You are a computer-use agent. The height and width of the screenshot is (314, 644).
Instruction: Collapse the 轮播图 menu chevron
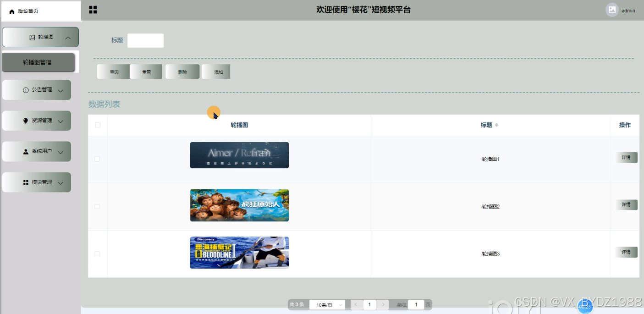[x=68, y=38]
